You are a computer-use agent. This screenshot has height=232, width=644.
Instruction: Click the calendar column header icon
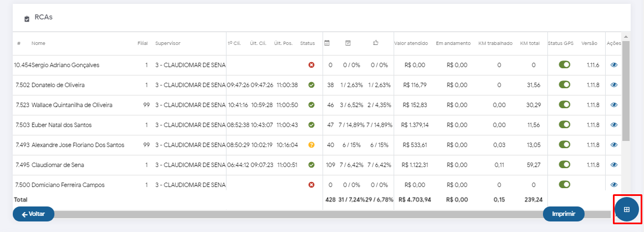(327, 43)
